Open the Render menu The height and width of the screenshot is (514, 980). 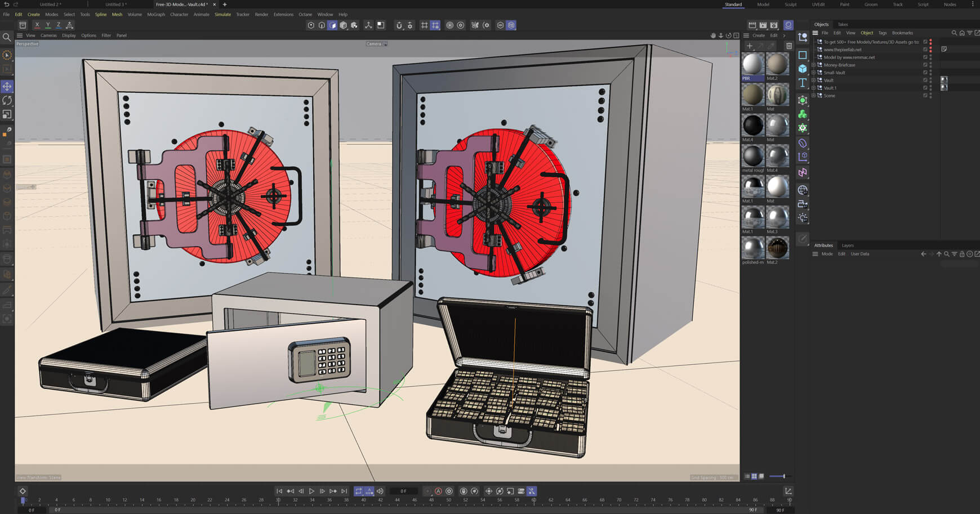pos(261,15)
